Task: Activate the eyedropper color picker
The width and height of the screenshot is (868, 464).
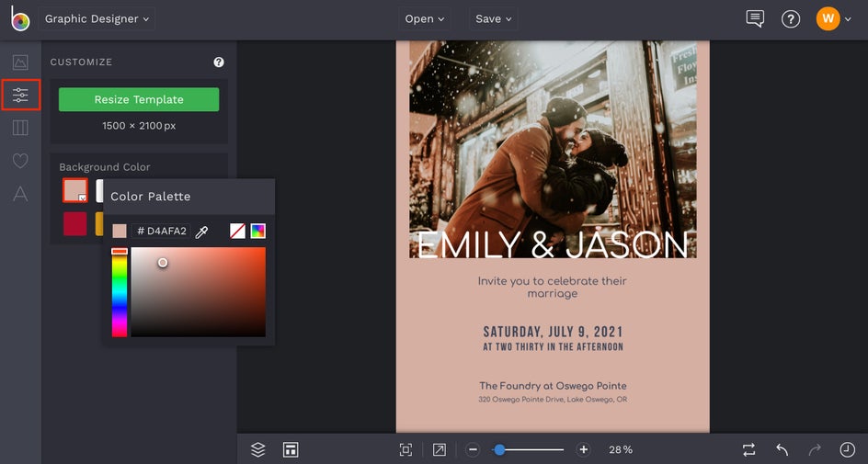Action: 201,232
